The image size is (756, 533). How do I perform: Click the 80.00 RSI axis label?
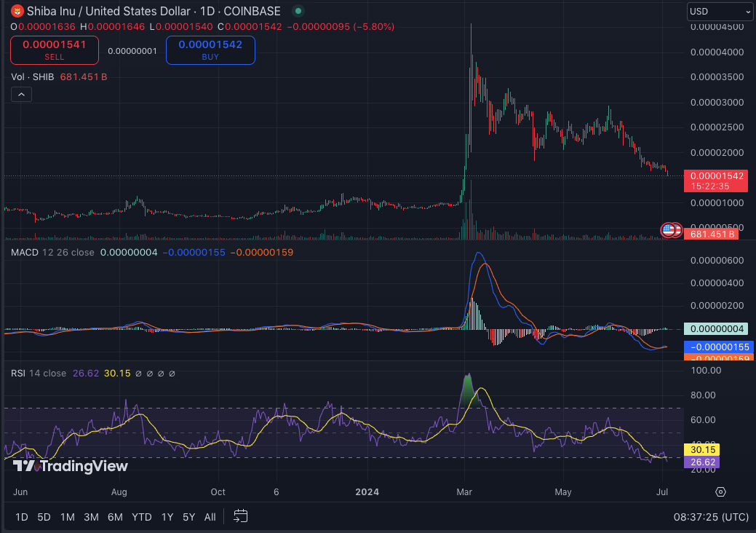(x=703, y=395)
